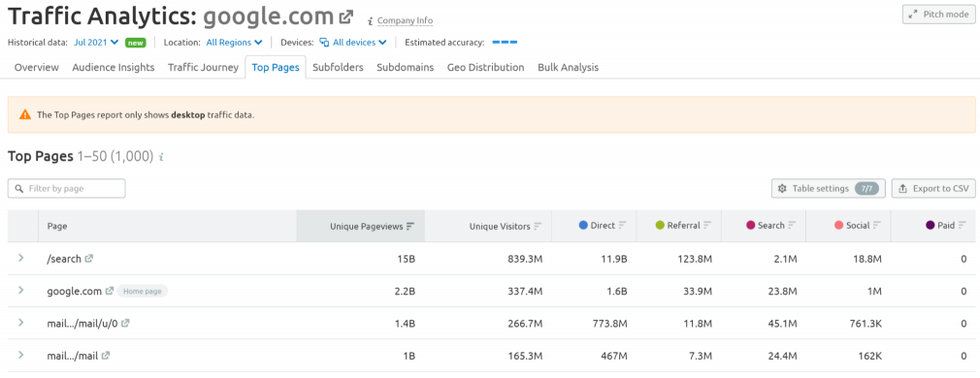Click the sort icon in Referral column
This screenshot has width=980, height=378.
[x=707, y=226]
